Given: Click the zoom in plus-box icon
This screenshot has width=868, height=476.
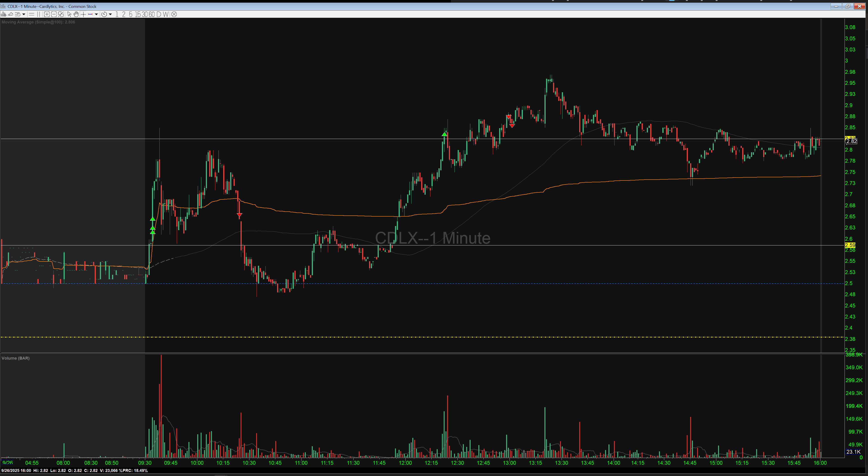Looking at the screenshot, I should click(47, 14).
